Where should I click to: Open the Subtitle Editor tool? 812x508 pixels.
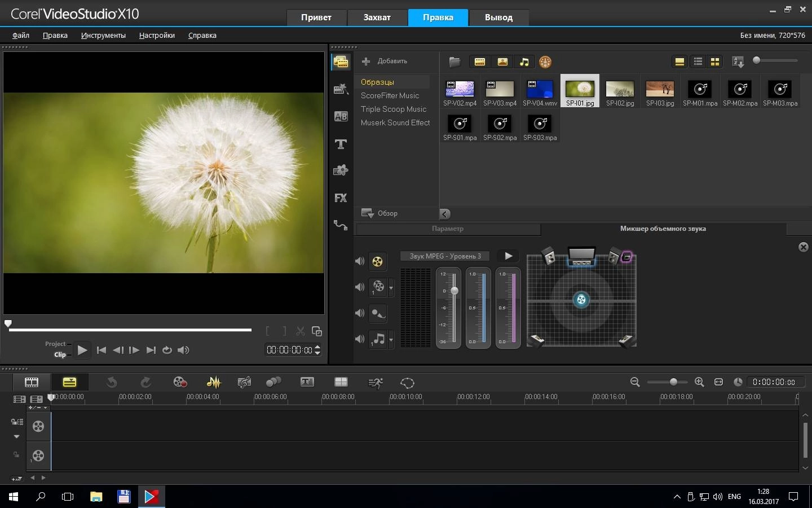307,382
